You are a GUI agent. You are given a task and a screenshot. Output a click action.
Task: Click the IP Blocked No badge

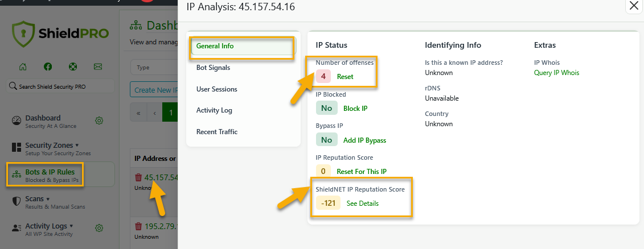(326, 108)
